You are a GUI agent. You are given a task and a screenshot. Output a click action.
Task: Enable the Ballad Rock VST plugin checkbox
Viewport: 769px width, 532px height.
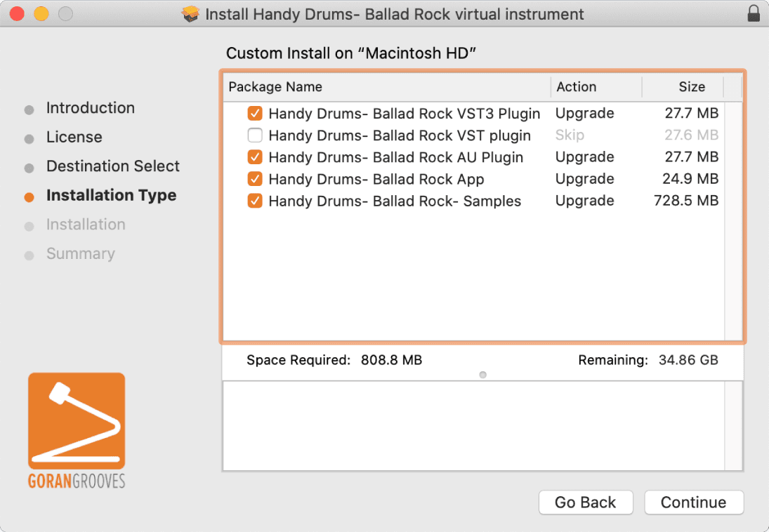click(254, 135)
